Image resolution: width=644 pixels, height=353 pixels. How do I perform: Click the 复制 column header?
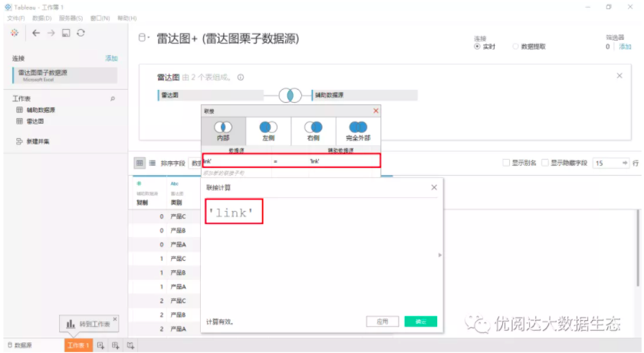click(142, 203)
